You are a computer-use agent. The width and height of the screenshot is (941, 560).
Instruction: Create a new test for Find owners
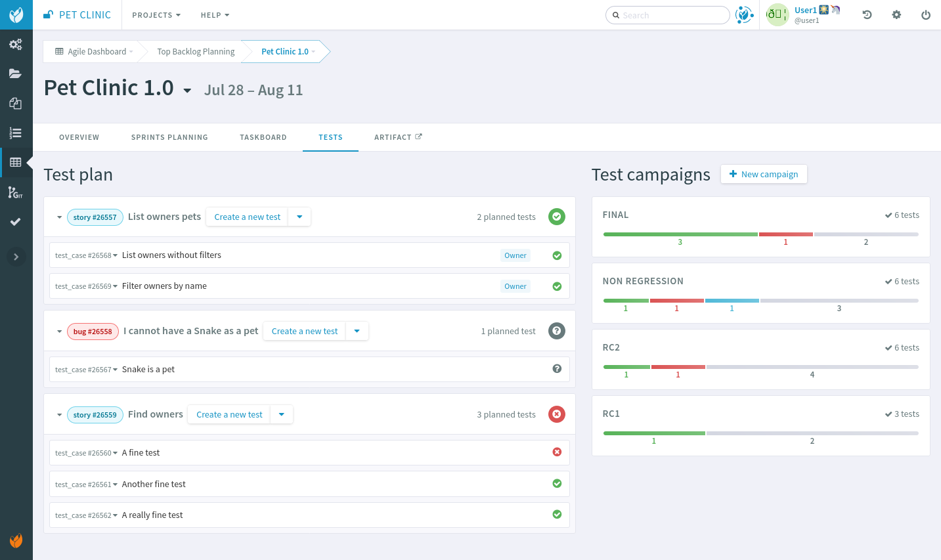229,414
